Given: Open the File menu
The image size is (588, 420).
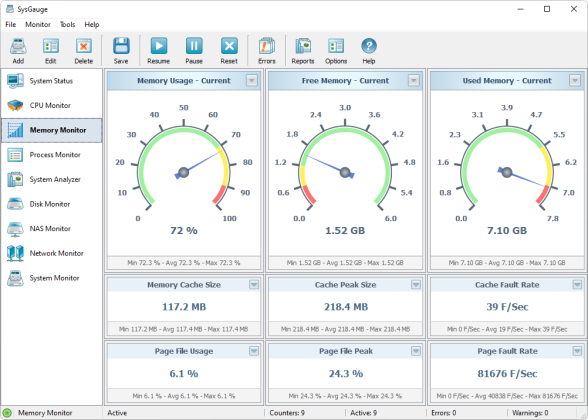Looking at the screenshot, I should 10,25.
